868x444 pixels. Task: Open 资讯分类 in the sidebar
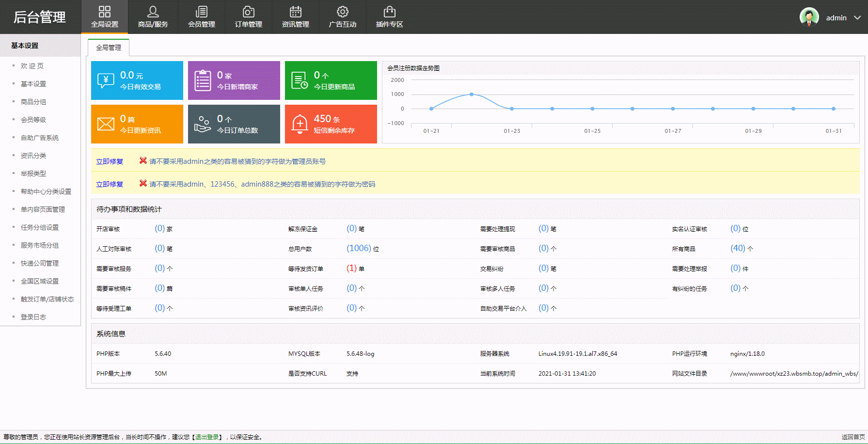point(33,156)
